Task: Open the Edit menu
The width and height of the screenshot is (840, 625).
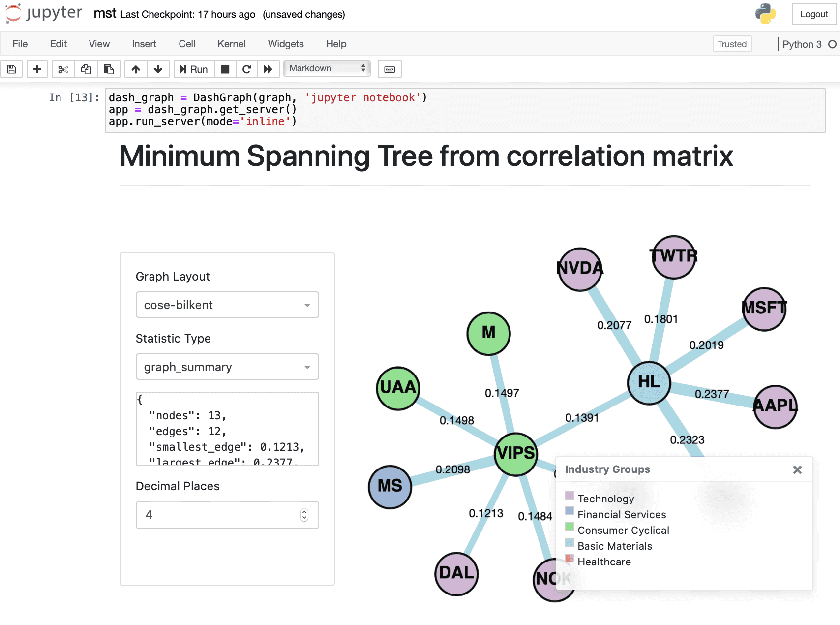Action: tap(59, 44)
